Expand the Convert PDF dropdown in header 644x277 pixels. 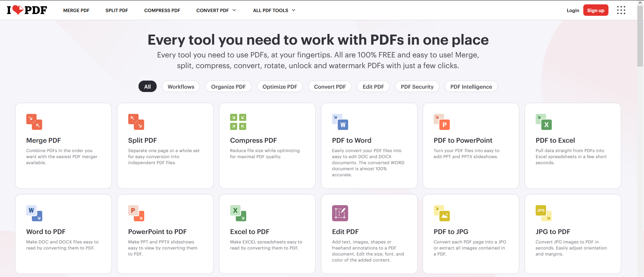pyautogui.click(x=216, y=10)
